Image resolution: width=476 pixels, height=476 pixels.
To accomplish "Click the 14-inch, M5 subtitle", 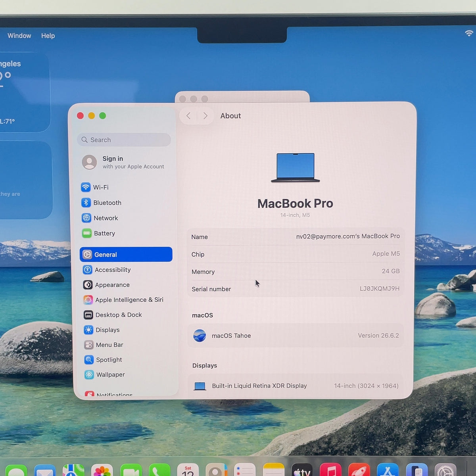I will pyautogui.click(x=295, y=215).
